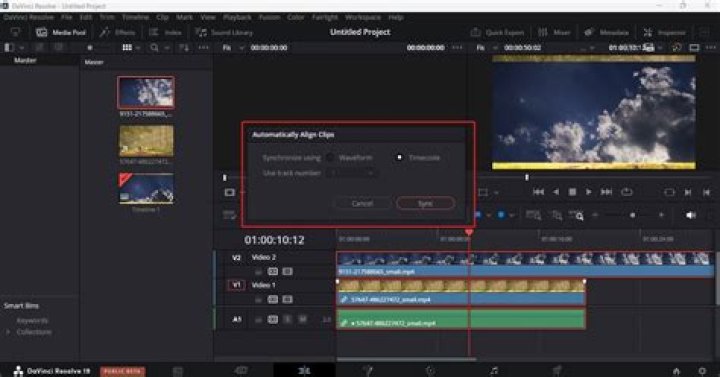Disable Video 2 track
This screenshot has width=720, height=377.
pos(287,271)
